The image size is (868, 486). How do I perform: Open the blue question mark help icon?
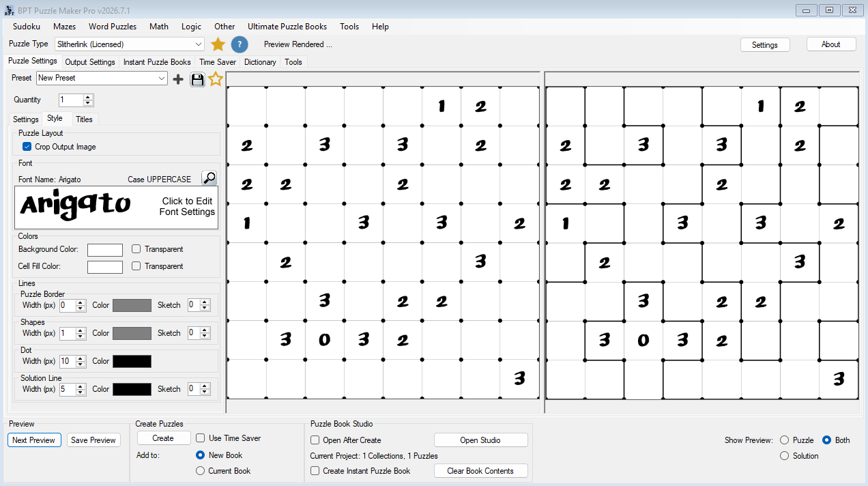pos(240,44)
